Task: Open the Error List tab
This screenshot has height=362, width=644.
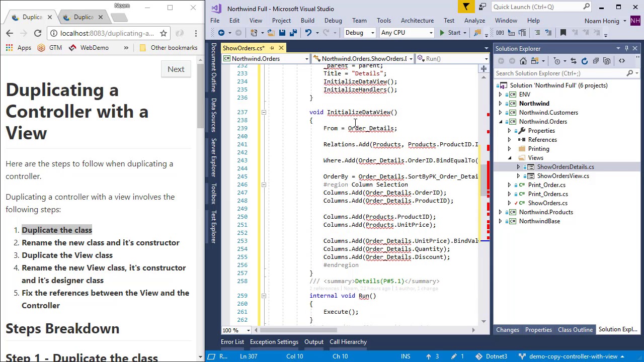Action: 232,342
